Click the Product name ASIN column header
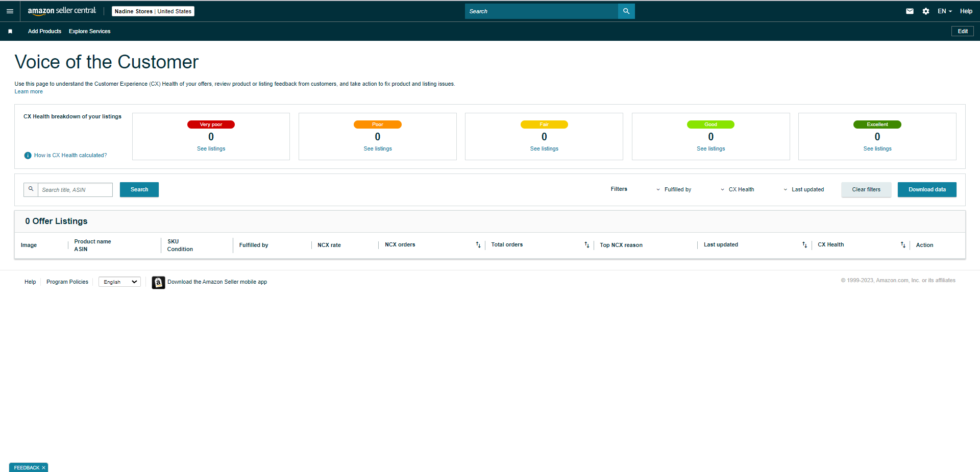Screen dimensions: 980x472 92,245
